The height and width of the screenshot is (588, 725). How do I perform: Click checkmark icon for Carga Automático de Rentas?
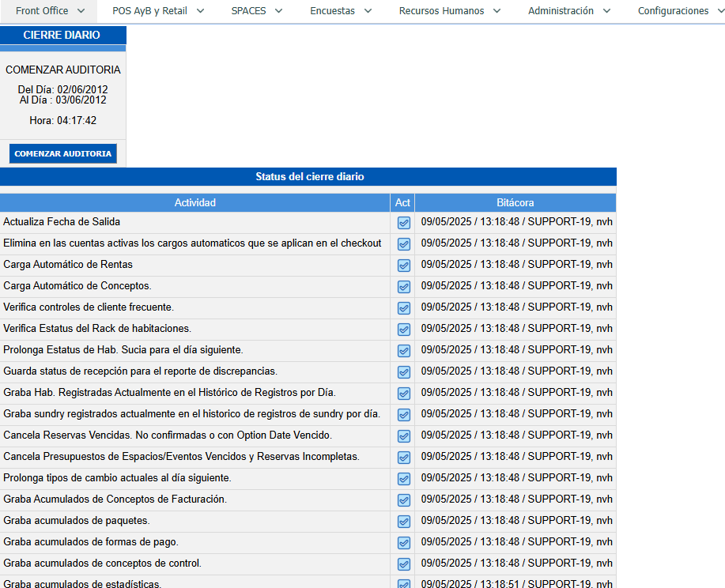coord(403,266)
